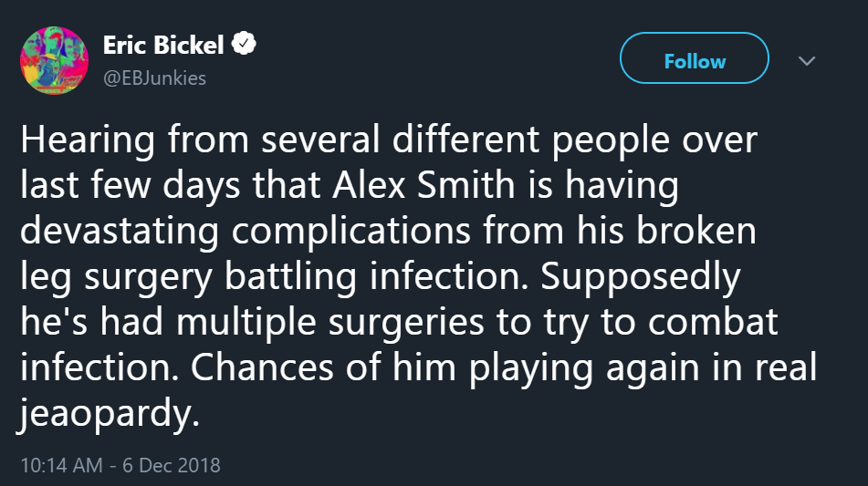Click the word "combat" in the tweet

pyautogui.click(x=713, y=322)
